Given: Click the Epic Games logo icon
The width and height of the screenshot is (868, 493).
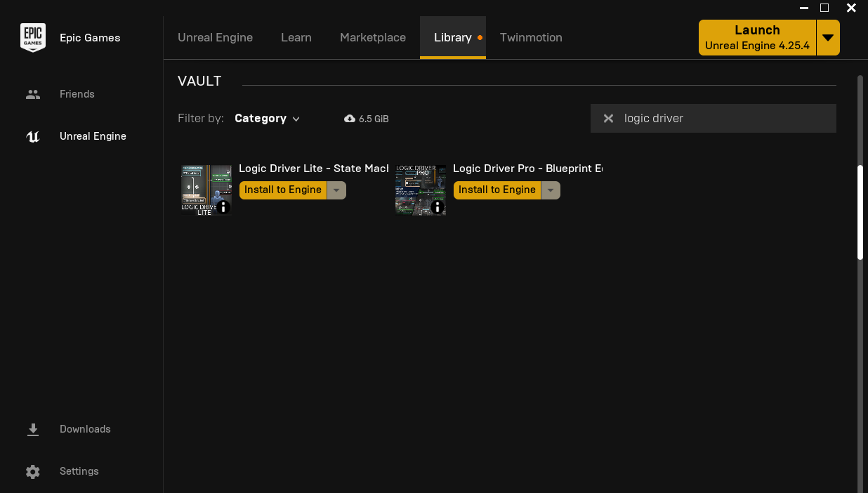Looking at the screenshot, I should pyautogui.click(x=33, y=38).
